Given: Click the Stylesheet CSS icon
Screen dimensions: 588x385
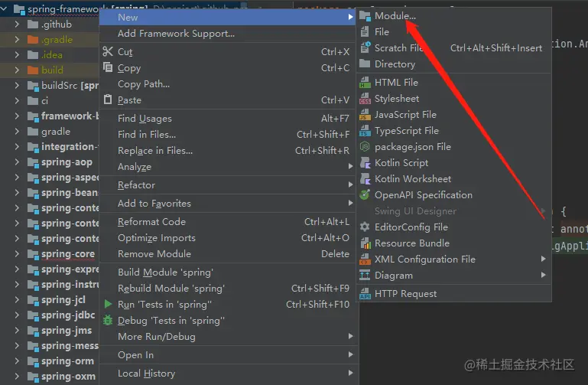Looking at the screenshot, I should click(365, 98).
